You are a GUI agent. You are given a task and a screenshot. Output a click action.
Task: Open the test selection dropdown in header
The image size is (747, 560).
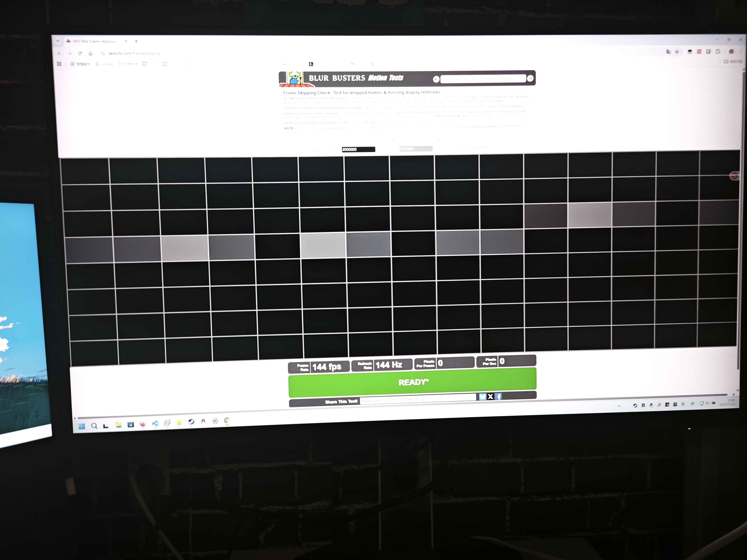point(483,79)
